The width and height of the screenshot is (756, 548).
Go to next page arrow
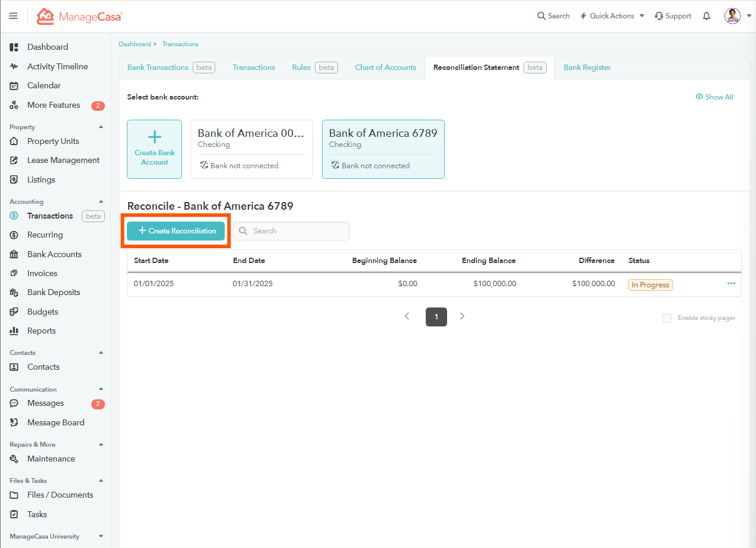tap(462, 316)
